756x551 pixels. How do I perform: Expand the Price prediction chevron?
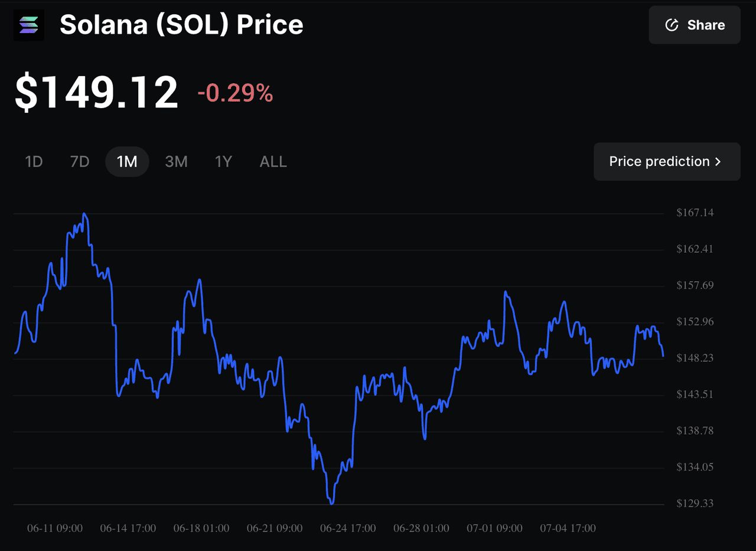(718, 162)
